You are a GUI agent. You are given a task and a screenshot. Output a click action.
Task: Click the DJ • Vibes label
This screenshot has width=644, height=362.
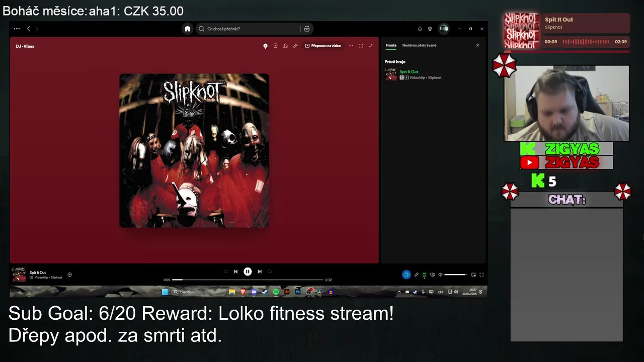point(25,46)
